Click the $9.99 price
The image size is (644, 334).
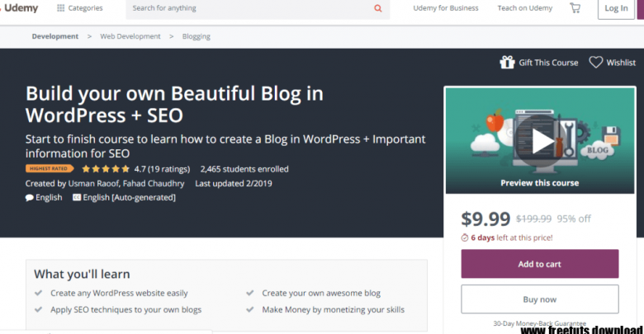485,219
